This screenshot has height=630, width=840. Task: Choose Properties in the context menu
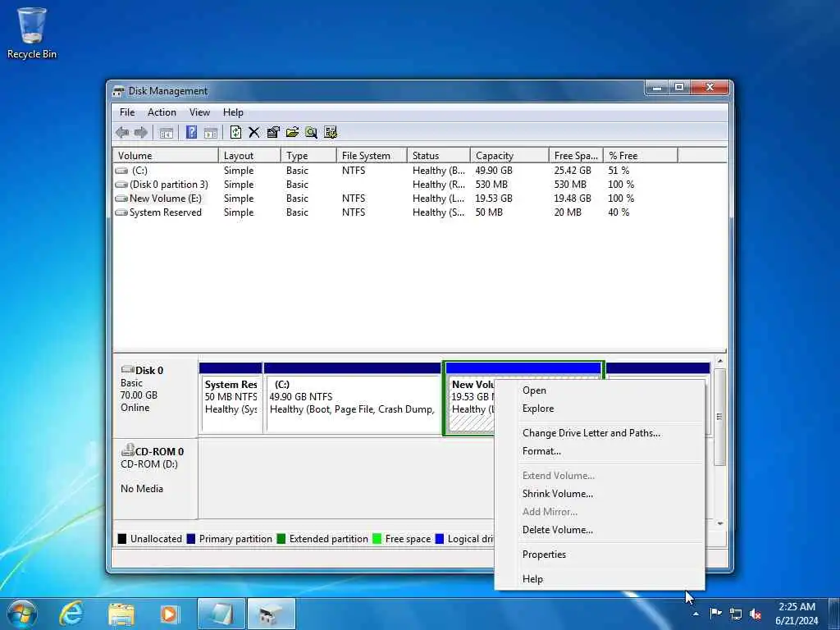click(x=600, y=555)
